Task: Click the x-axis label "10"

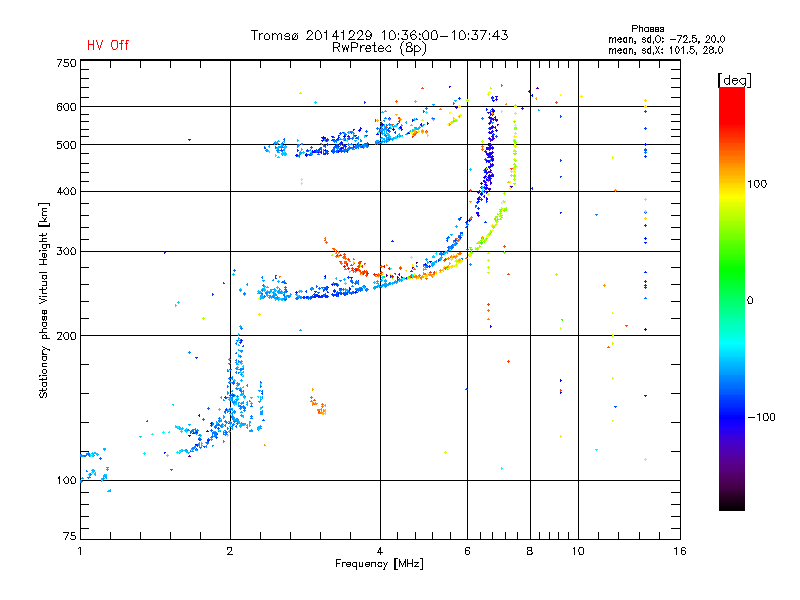Action: tap(578, 551)
